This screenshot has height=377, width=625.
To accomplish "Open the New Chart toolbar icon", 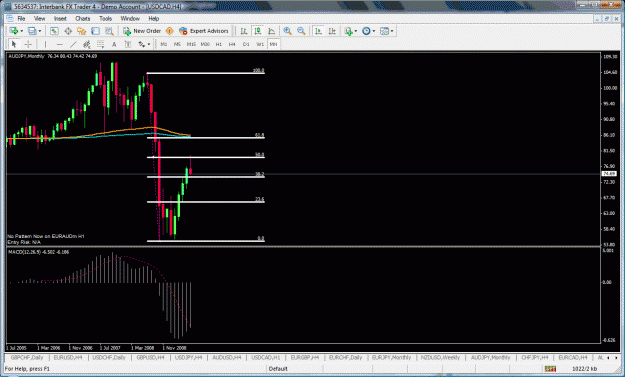I will pos(14,31).
